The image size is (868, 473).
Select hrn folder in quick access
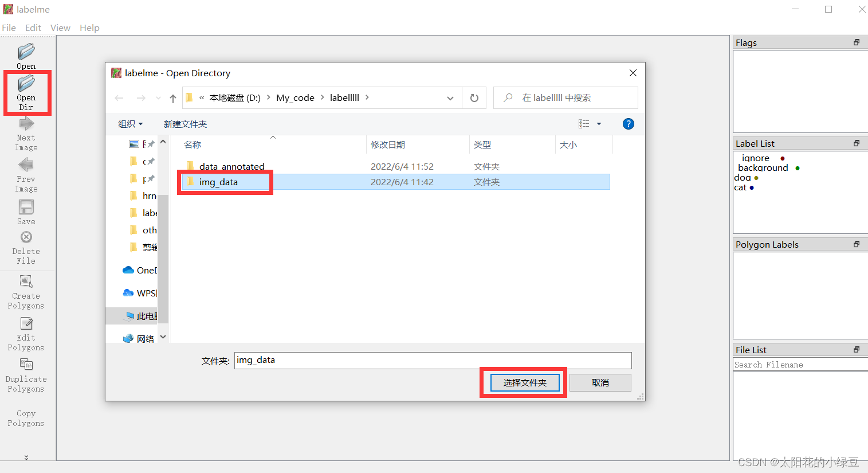click(143, 196)
